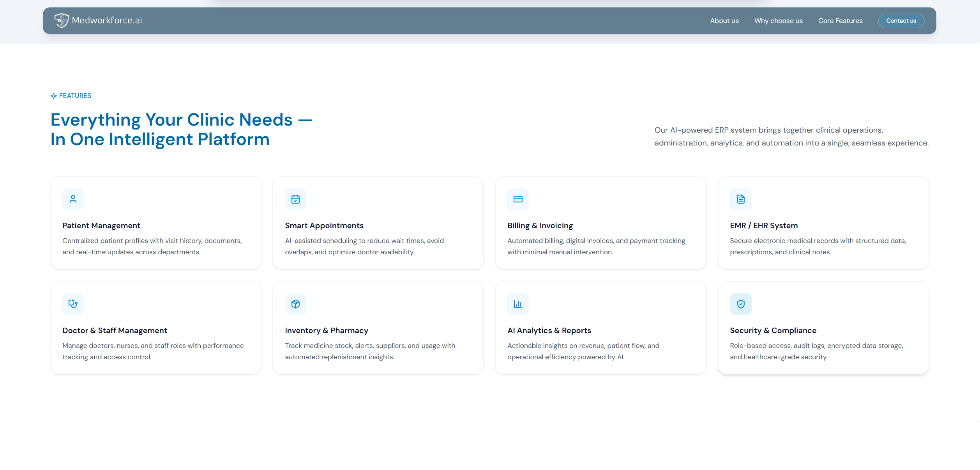Image resolution: width=980 pixels, height=470 pixels.
Task: Click the Security & Compliance shield icon
Action: 740,304
